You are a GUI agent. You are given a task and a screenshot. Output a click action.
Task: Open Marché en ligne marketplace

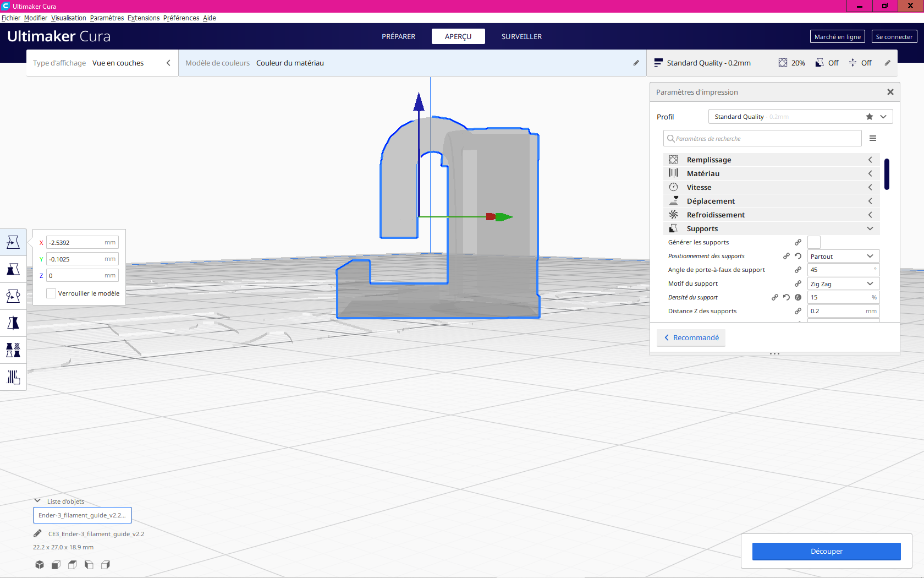pos(838,36)
